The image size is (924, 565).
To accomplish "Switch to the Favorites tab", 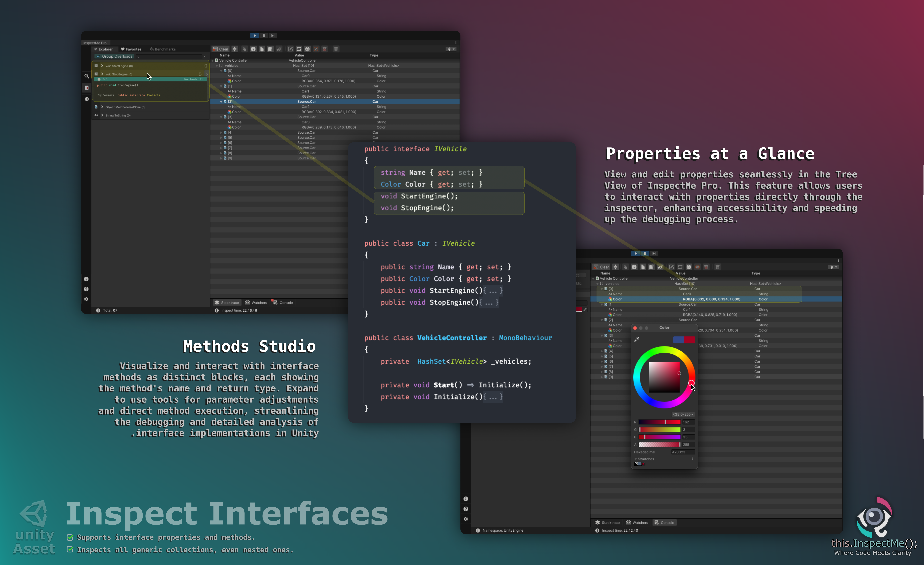I will (131, 49).
